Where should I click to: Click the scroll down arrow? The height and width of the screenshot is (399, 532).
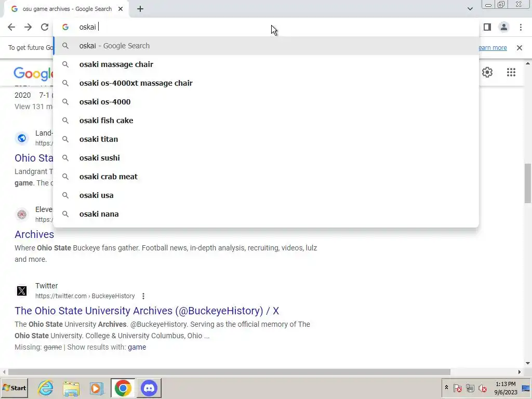click(528, 363)
